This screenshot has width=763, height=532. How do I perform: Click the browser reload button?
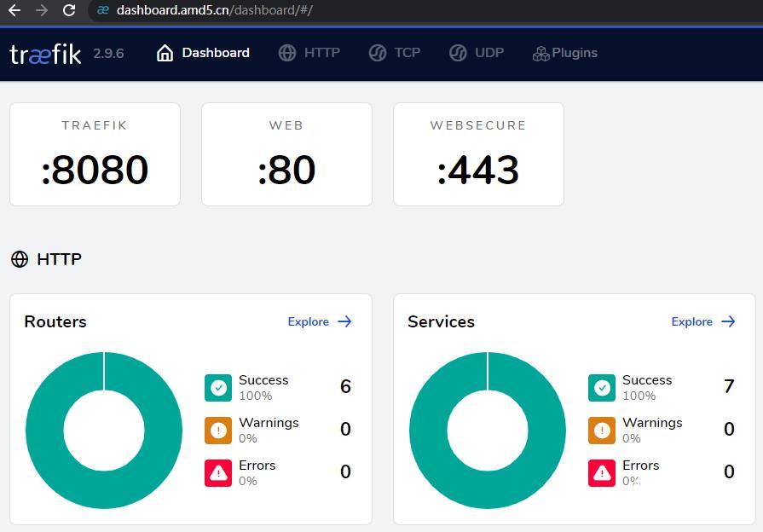point(68,11)
